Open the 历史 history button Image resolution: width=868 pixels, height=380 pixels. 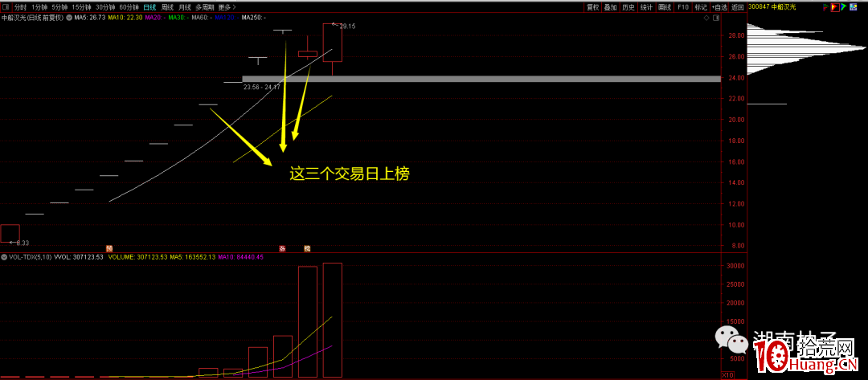pyautogui.click(x=628, y=7)
